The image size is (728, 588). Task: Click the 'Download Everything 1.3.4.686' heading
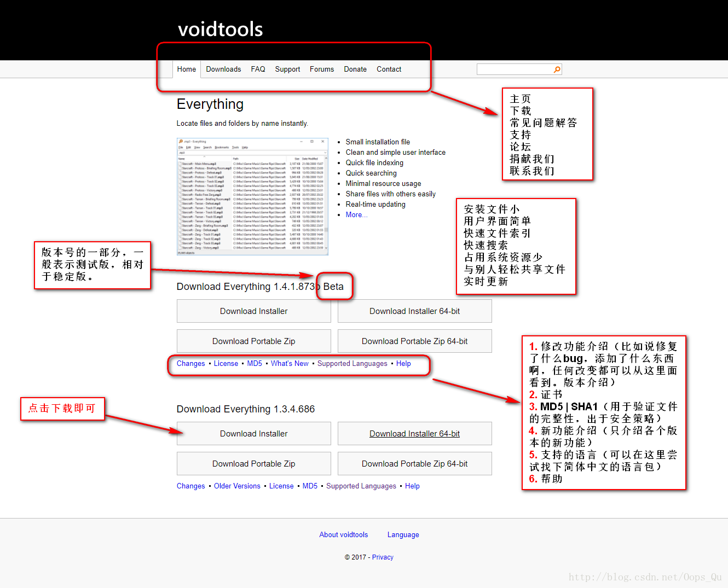click(245, 409)
